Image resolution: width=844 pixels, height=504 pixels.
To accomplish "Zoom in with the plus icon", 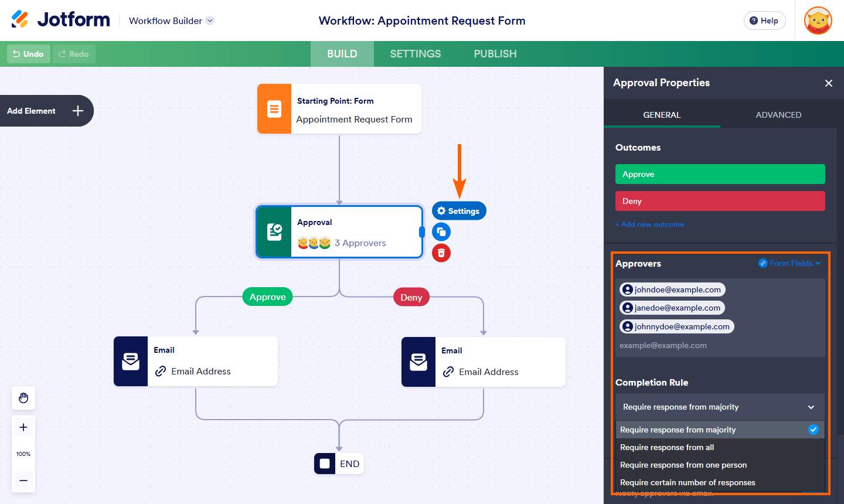I will point(23,427).
